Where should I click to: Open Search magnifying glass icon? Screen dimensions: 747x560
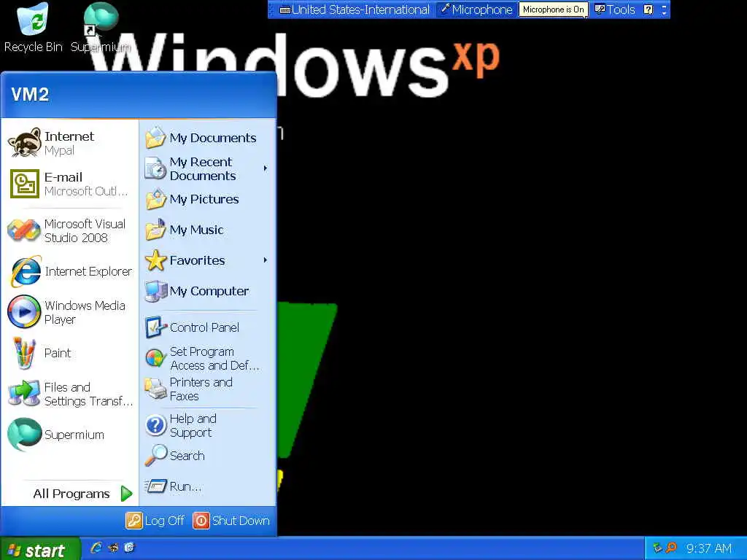coord(155,456)
